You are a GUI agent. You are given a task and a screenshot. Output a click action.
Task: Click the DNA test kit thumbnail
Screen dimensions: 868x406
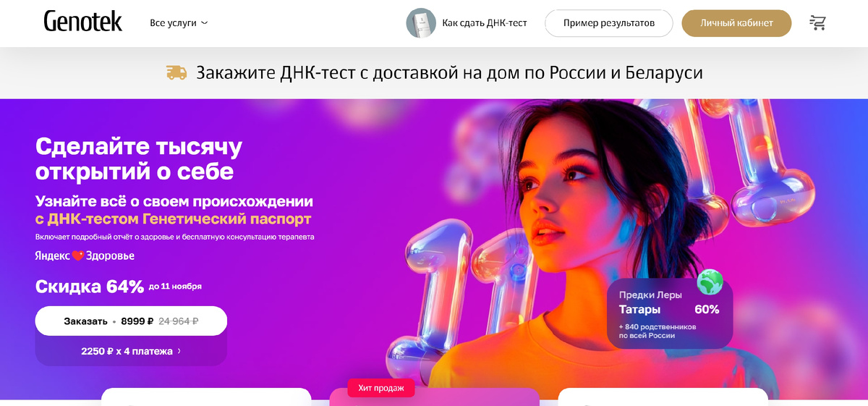pos(421,23)
